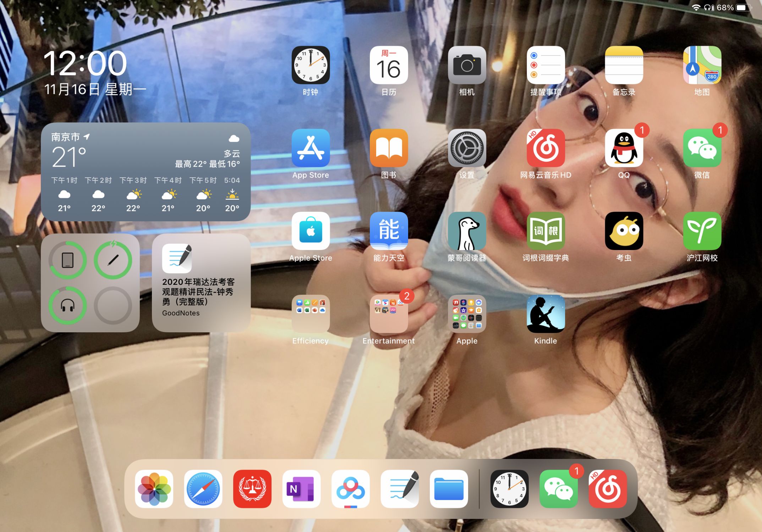Screen dimensions: 762x532
Task: Open the GoodNotes recent document widget
Action: tap(201, 283)
